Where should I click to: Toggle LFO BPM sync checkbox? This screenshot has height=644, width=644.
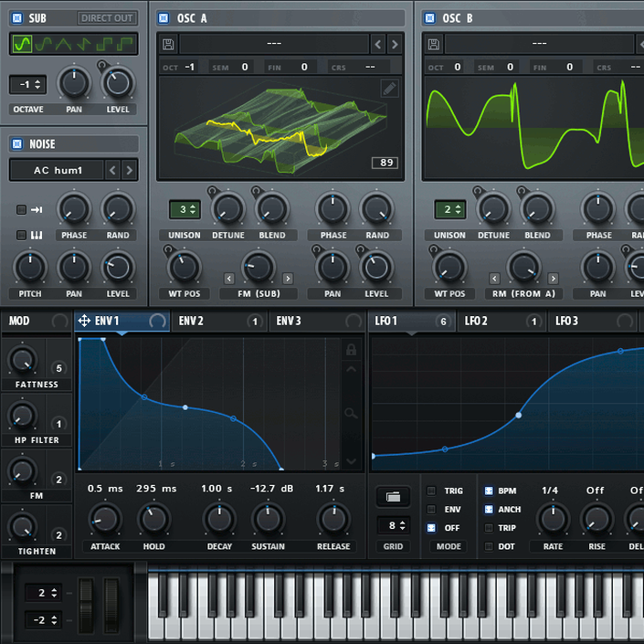489,491
